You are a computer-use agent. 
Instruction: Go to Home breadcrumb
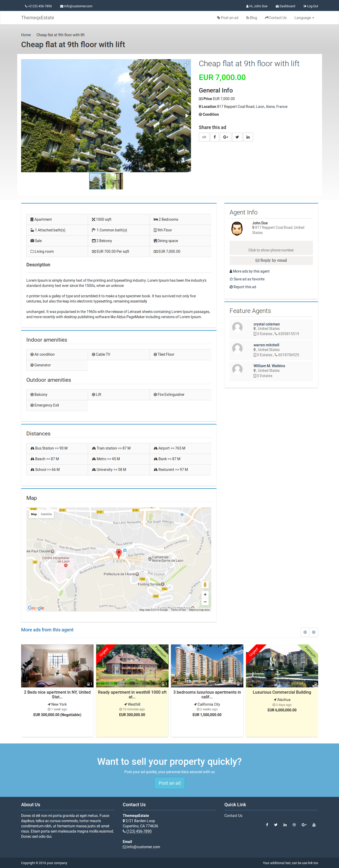[x=26, y=35]
